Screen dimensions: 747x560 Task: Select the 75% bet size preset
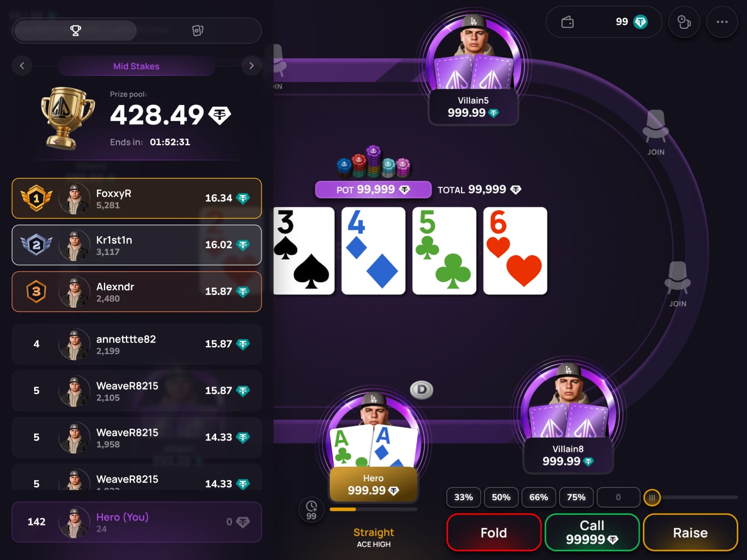click(x=576, y=497)
